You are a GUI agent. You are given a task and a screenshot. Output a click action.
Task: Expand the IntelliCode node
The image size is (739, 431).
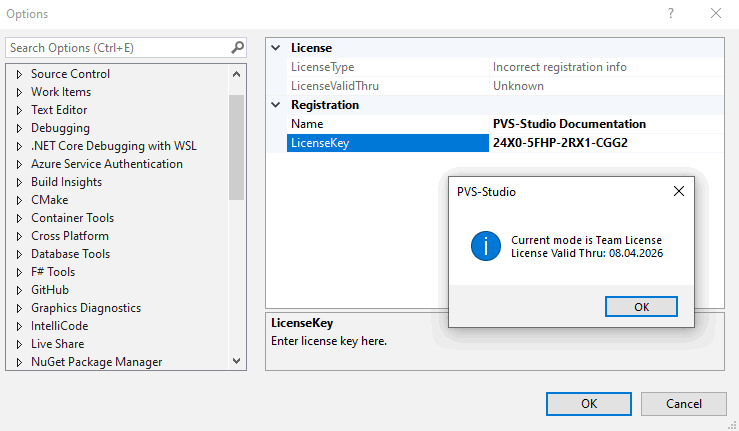[x=19, y=326]
